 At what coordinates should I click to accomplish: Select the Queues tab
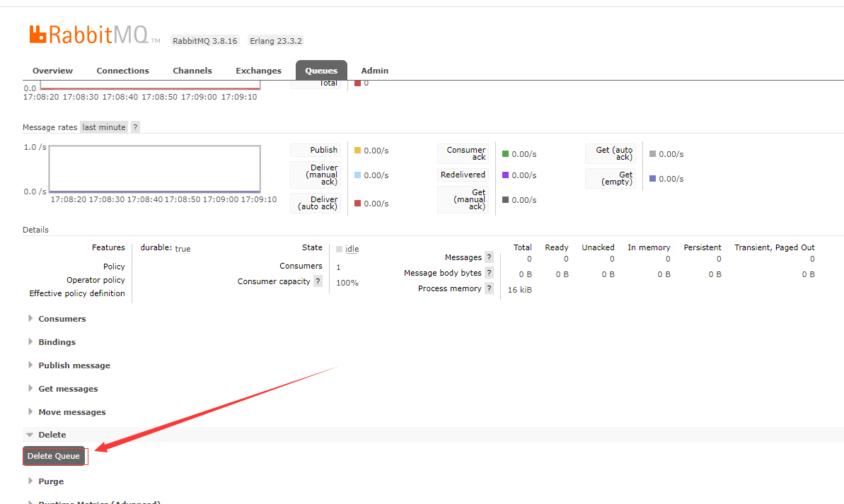[x=321, y=71]
